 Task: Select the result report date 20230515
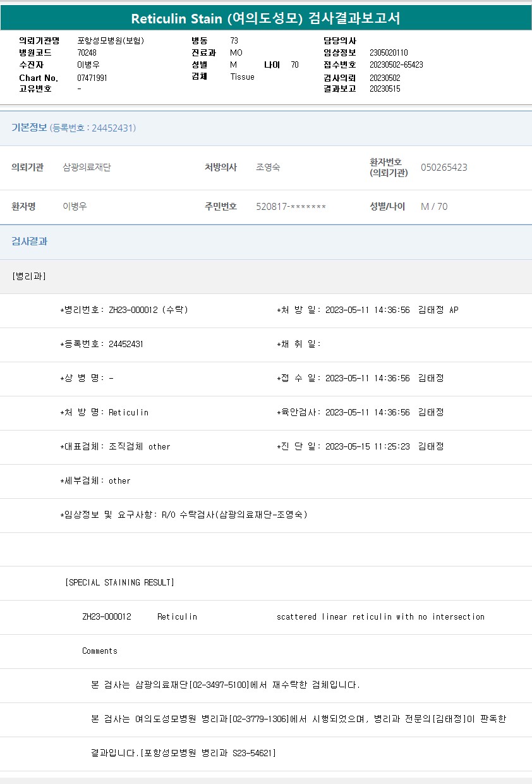(385, 89)
